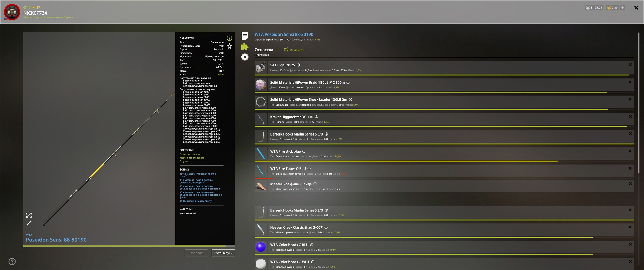Open the help question mark icon
Viewport: 644px width, 270px height.
point(12,262)
